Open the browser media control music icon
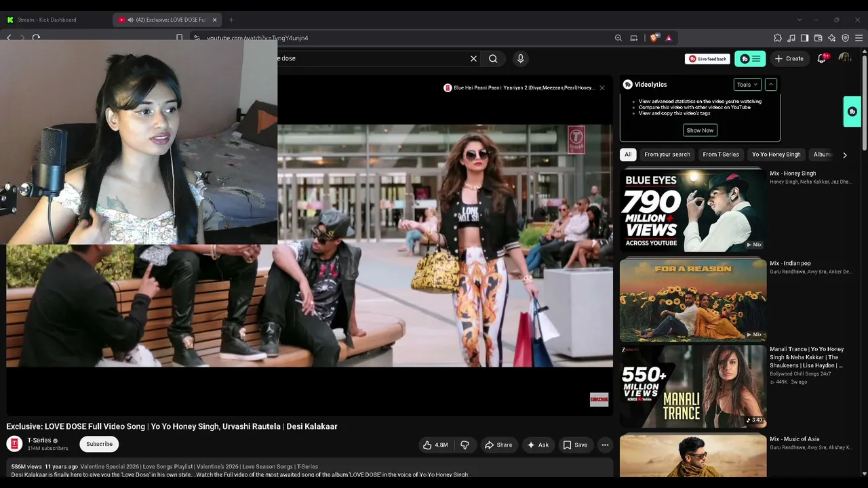868x488 pixels. pos(791,38)
